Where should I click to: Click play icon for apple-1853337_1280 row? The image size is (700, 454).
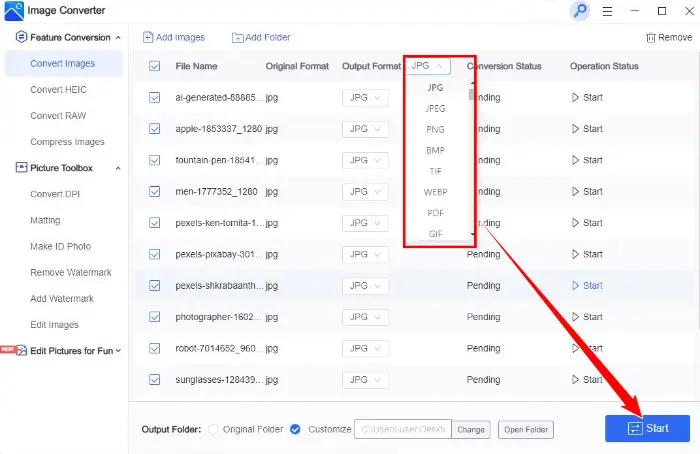click(x=575, y=129)
